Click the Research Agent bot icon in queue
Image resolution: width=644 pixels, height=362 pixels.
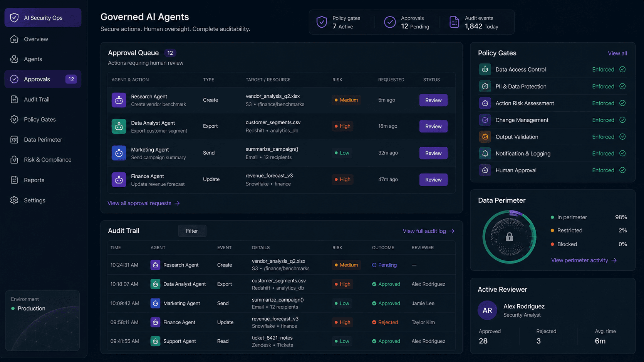coord(119,100)
